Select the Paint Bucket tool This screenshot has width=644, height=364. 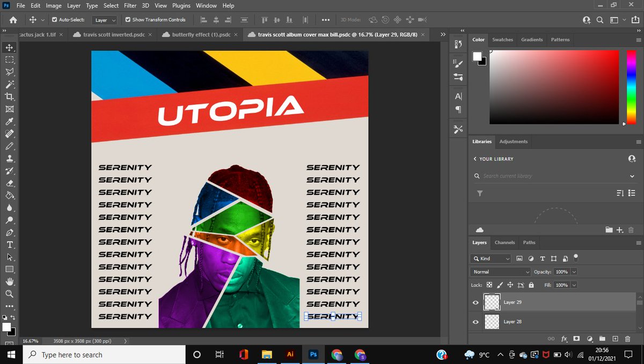9,195
